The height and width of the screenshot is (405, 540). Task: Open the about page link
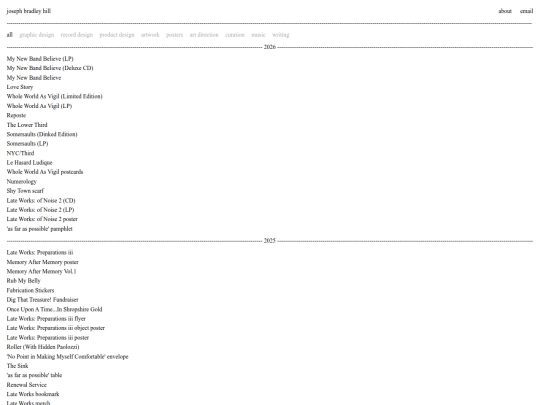[x=505, y=11]
